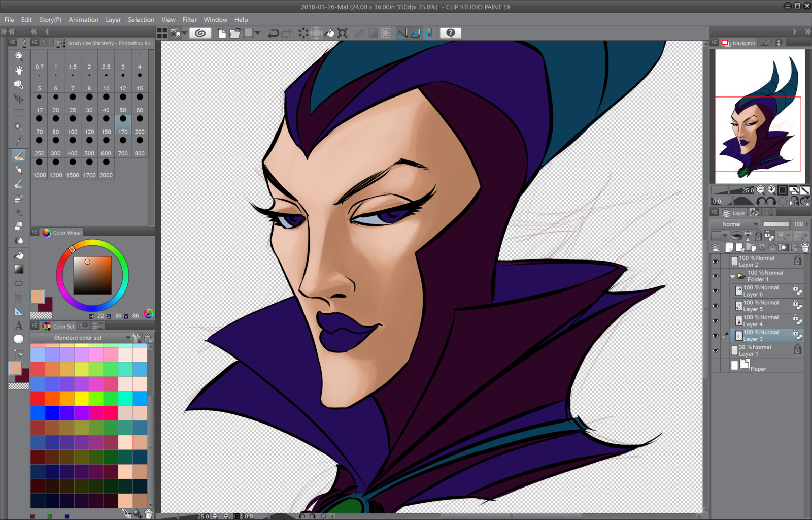Viewport: 812px width, 520px height.
Task: Select the Figure ellipse tool
Action: [19, 283]
